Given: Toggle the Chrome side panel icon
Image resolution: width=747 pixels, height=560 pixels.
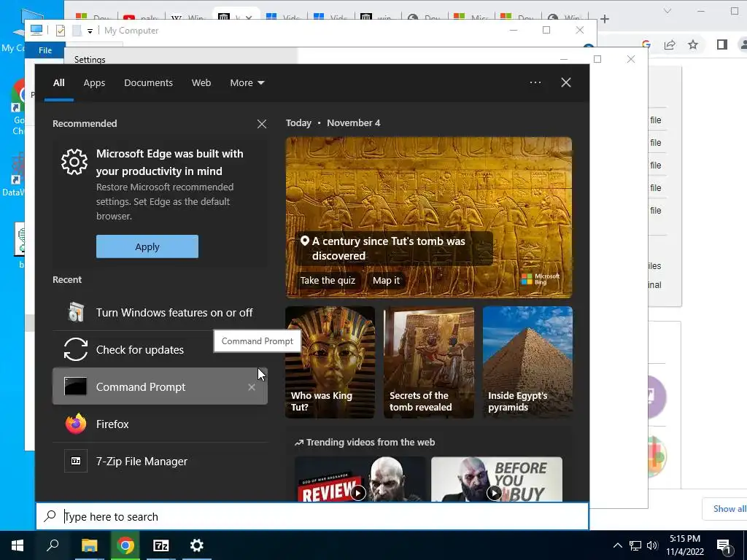Looking at the screenshot, I should (721, 44).
